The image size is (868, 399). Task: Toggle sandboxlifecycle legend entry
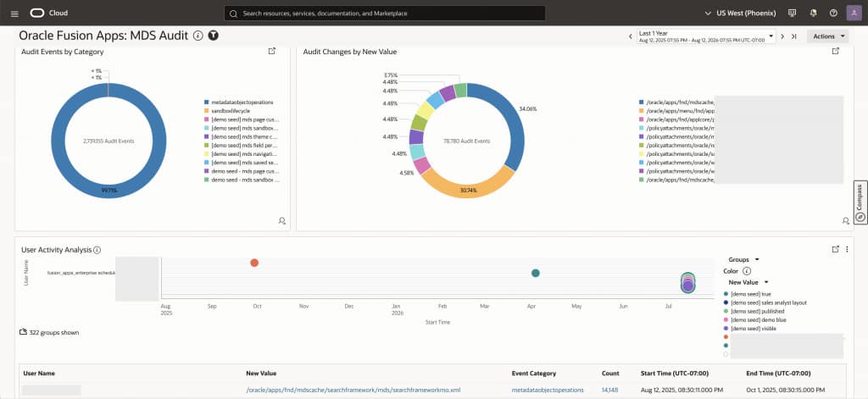pos(227,111)
